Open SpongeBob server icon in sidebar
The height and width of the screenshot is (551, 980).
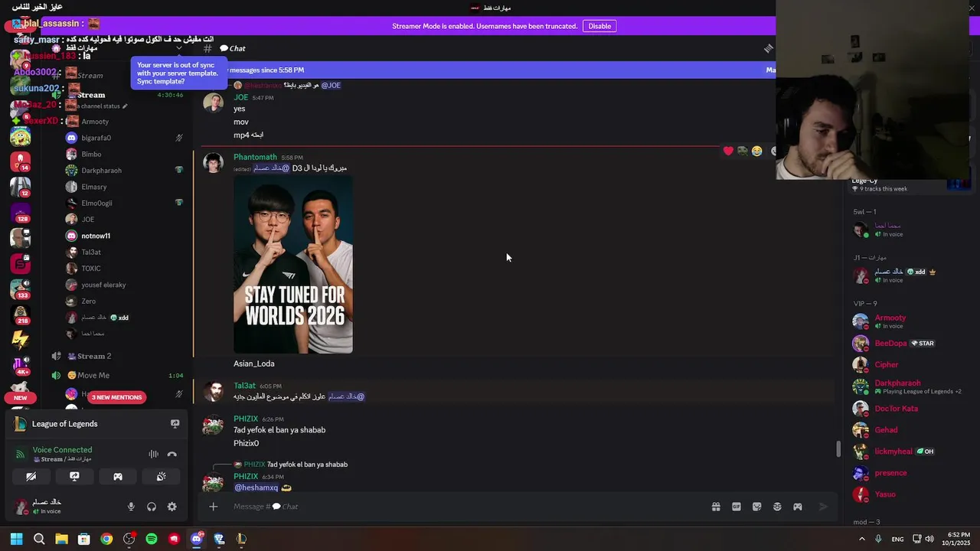point(20,136)
